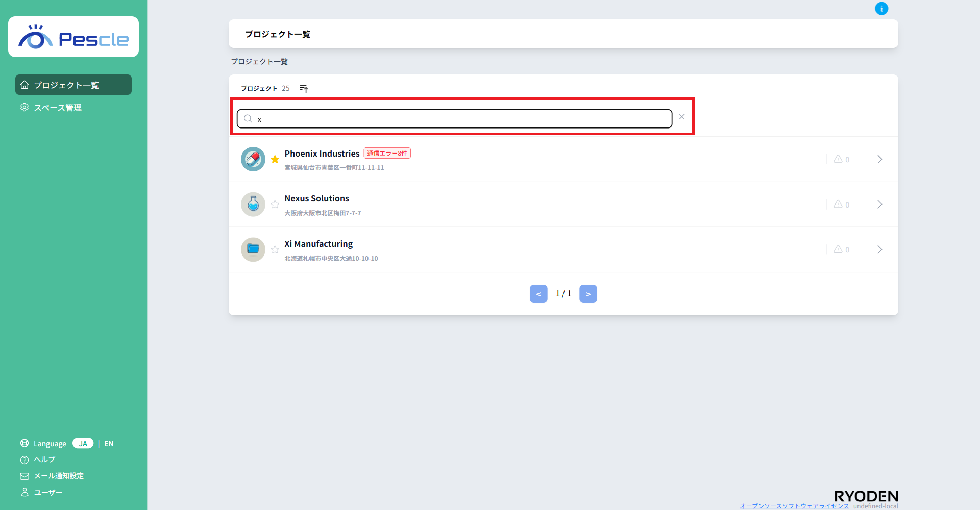This screenshot has height=510, width=980.
Task: Open スペース管理 in the sidebar
Action: (x=58, y=108)
